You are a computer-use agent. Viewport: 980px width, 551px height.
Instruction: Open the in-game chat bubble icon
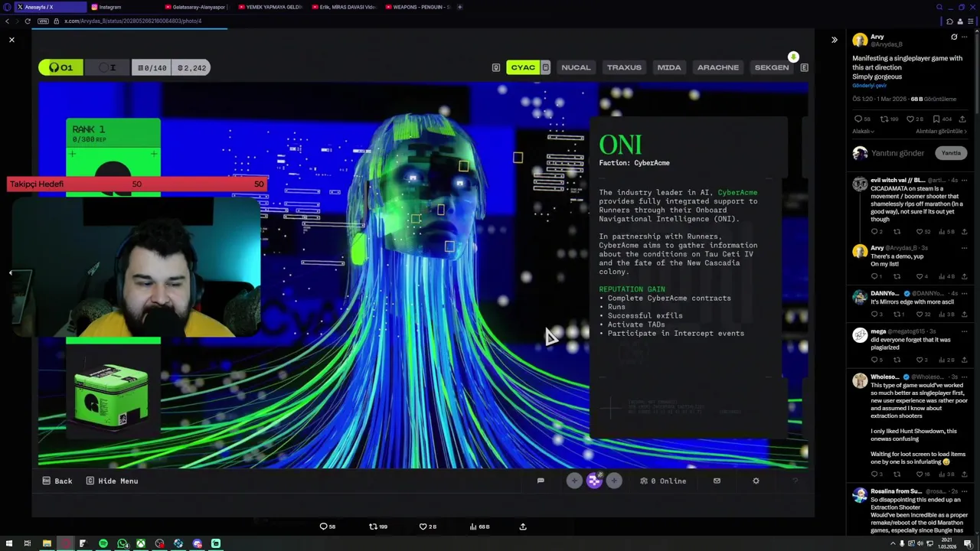(x=541, y=481)
